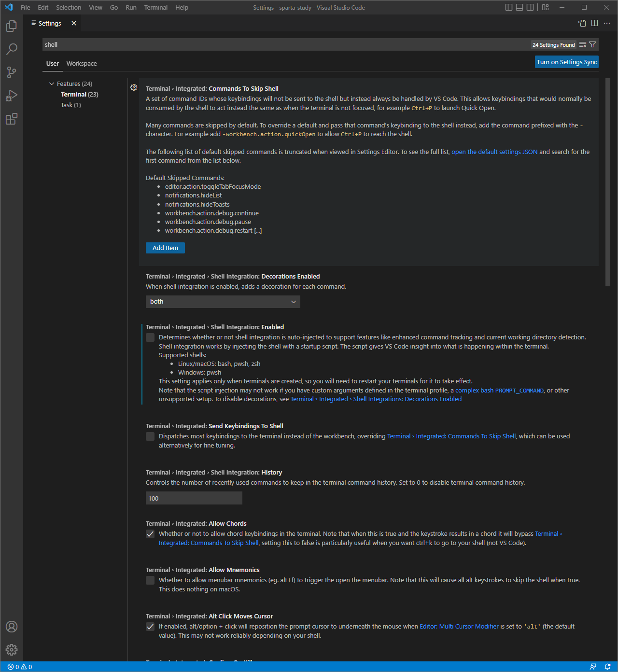The width and height of the screenshot is (618, 672).
Task: Click the filter settings funnel icon
Action: 592,45
